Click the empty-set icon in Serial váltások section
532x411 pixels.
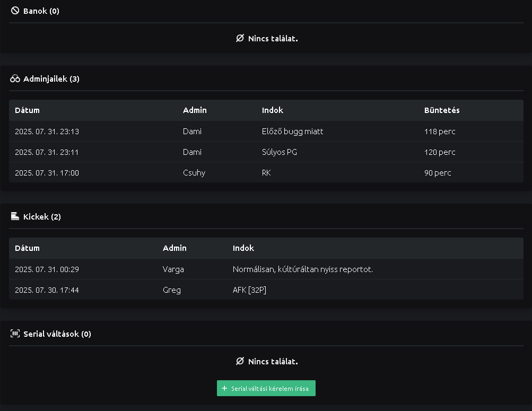(240, 362)
